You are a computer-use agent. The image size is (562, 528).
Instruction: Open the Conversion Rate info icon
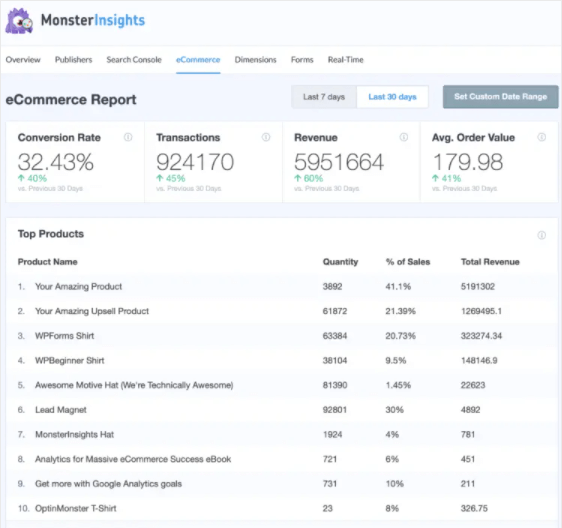(128, 137)
